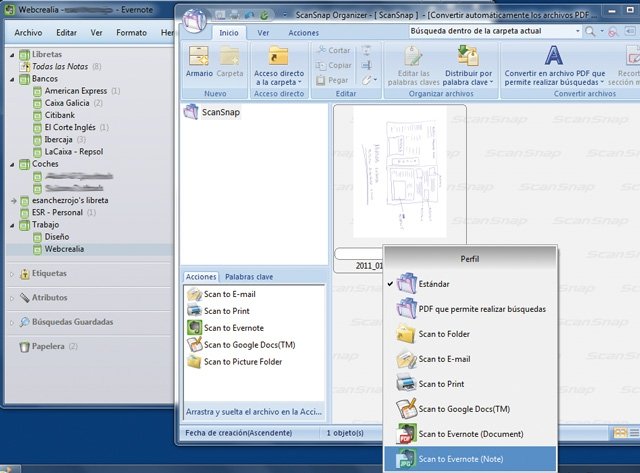Screen dimensions: 640x473
Task: Collapse the Trabajo stack in Evernote
Action: coord(12,225)
